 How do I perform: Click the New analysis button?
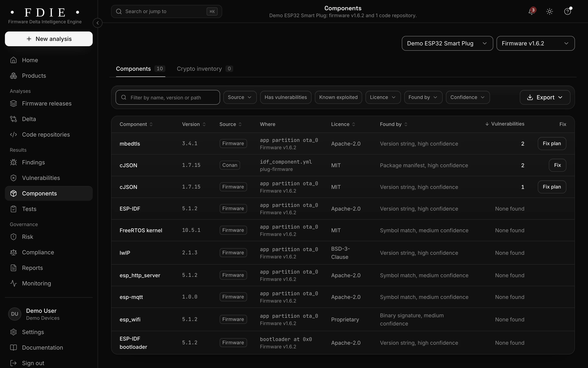(49, 39)
